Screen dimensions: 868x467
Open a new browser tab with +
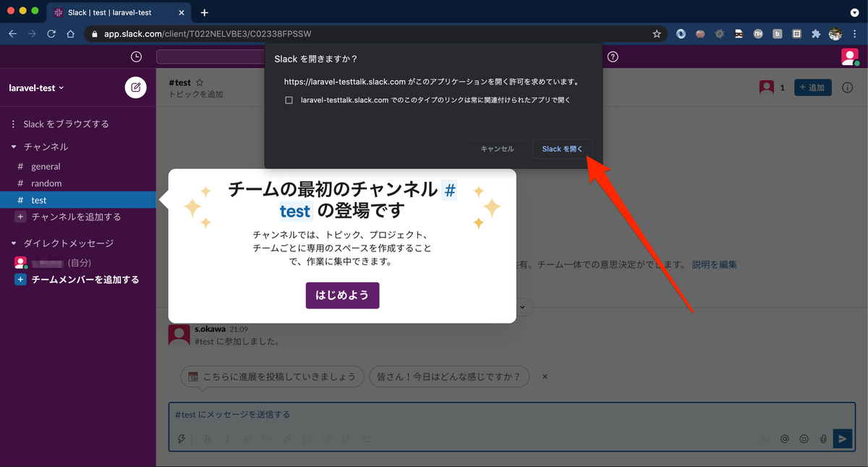point(205,12)
